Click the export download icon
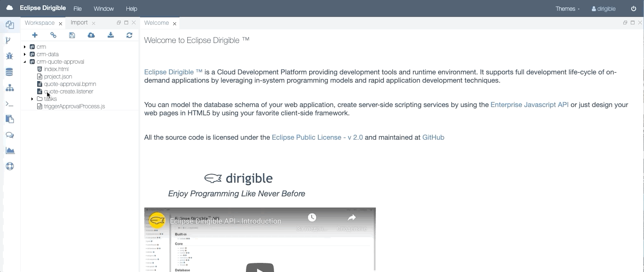 (x=111, y=35)
